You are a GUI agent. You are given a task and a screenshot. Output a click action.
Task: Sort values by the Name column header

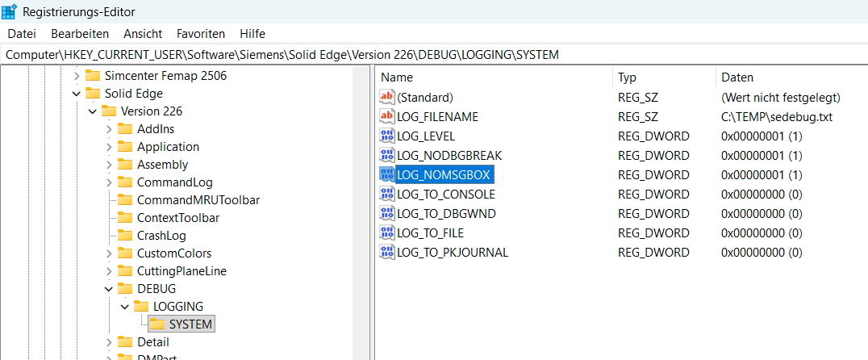pos(494,77)
